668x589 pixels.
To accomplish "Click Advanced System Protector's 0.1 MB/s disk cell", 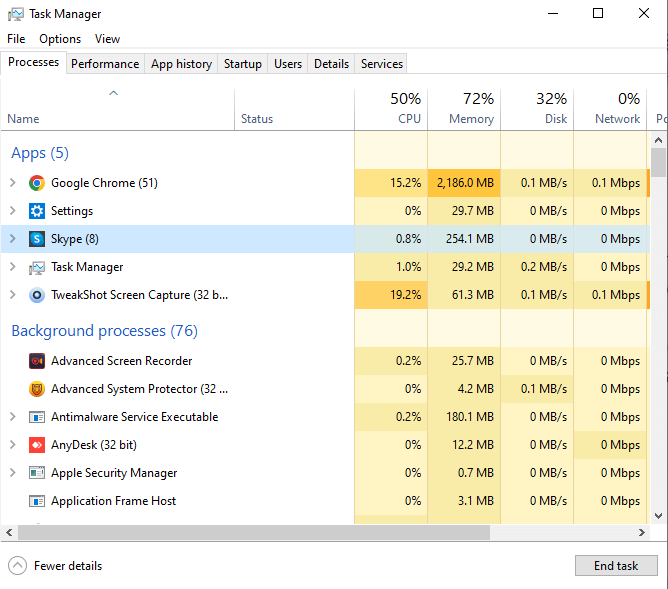I will 537,389.
